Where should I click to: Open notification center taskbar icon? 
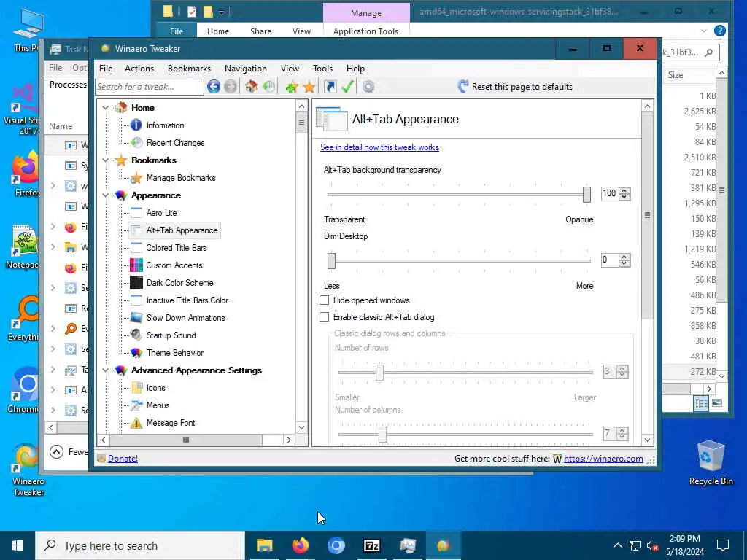(x=723, y=545)
